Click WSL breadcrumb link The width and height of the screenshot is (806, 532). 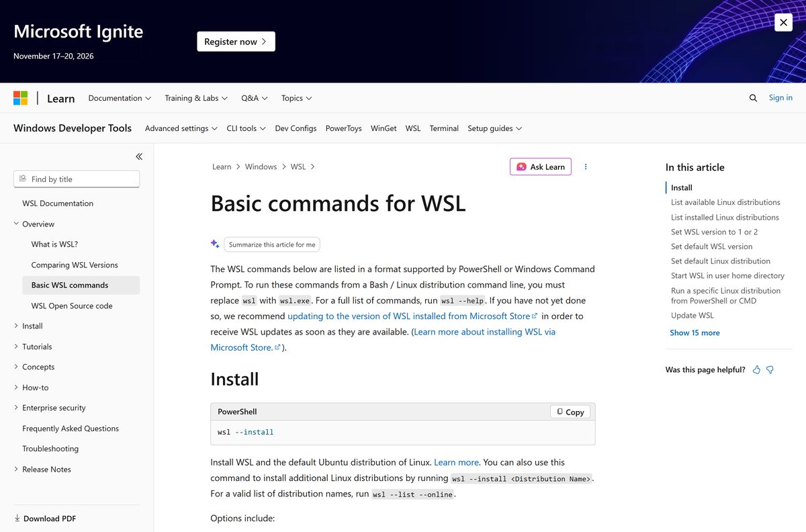click(298, 167)
